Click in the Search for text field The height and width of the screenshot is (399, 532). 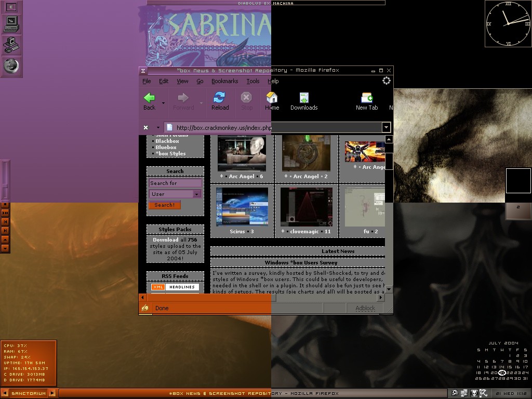(175, 183)
